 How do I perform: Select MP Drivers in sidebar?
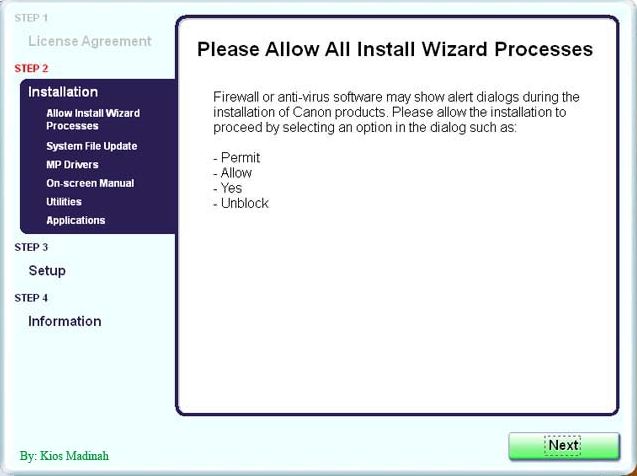coord(72,164)
